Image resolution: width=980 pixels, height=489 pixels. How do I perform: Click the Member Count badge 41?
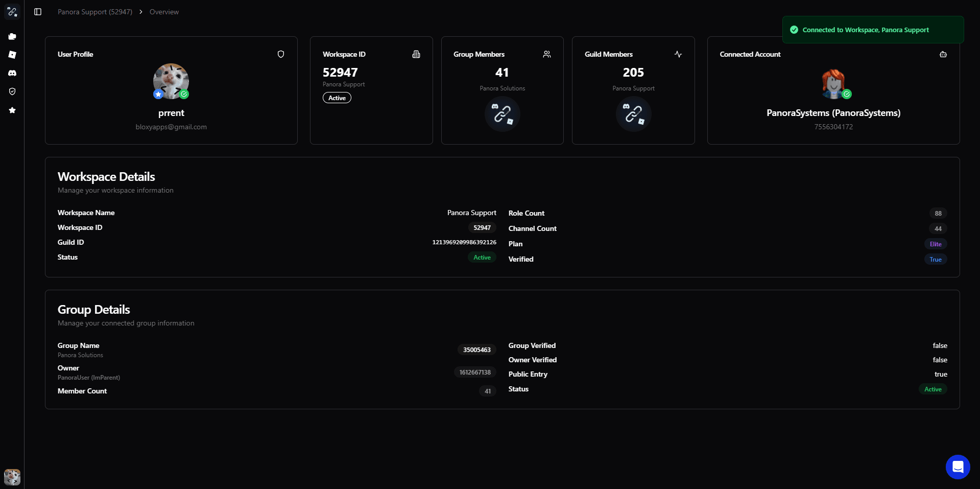point(488,391)
